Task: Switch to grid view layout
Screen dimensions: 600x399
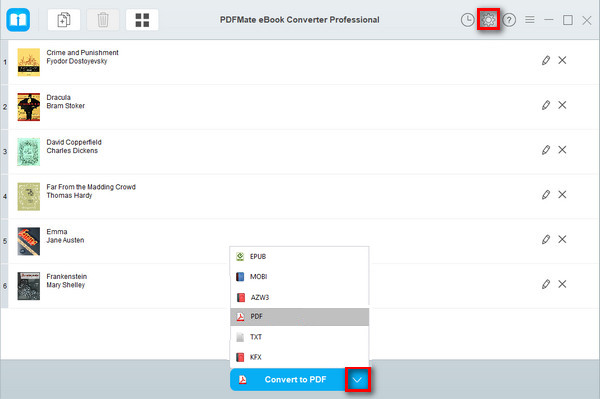Action: (142, 20)
